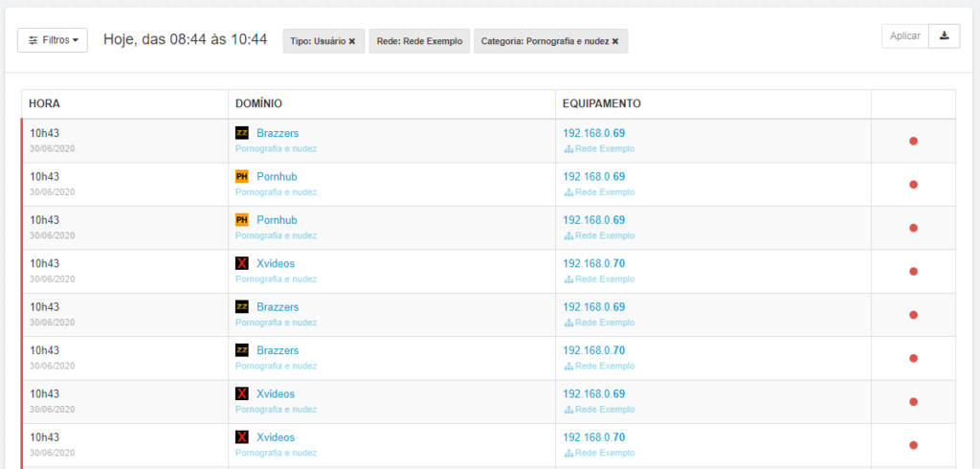Click the red status dot in the first row
The width and height of the screenshot is (980, 469).
pos(913,141)
